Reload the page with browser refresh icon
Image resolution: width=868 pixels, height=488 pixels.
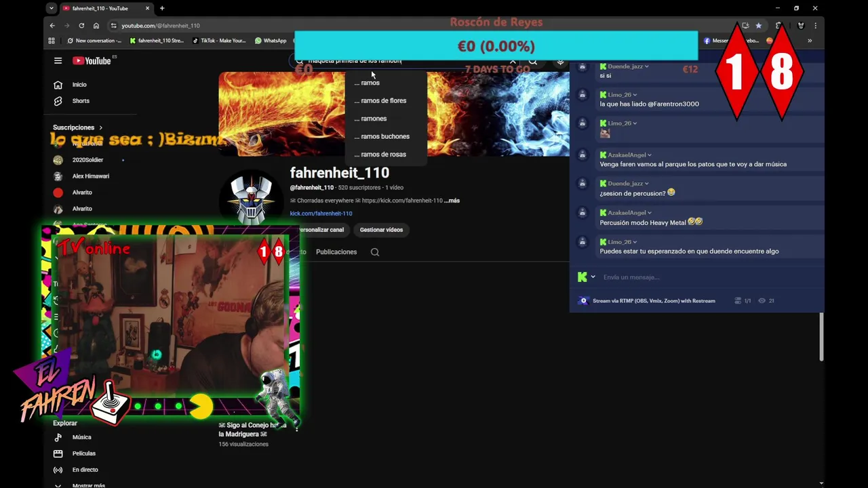pos(81,26)
